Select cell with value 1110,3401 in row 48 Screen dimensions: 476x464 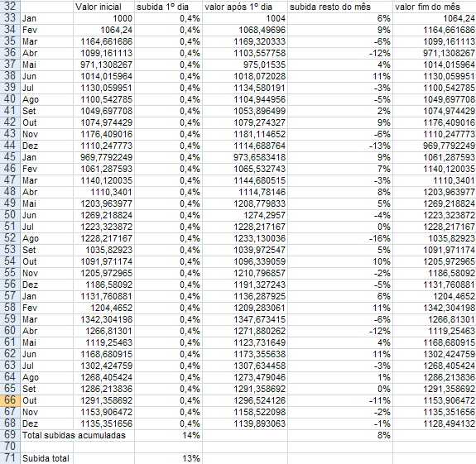pos(103,192)
